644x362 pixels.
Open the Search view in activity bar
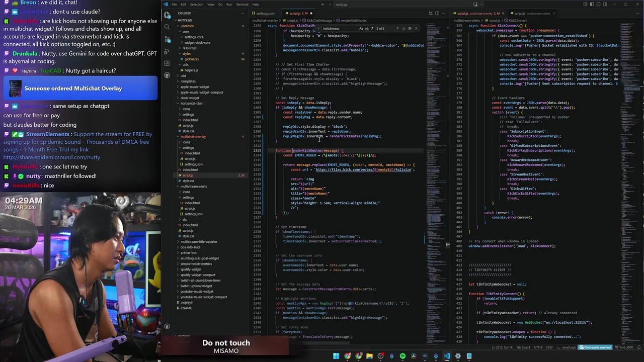167,28
